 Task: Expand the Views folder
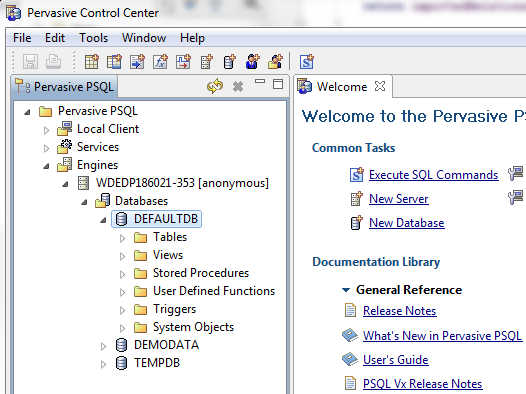point(122,256)
